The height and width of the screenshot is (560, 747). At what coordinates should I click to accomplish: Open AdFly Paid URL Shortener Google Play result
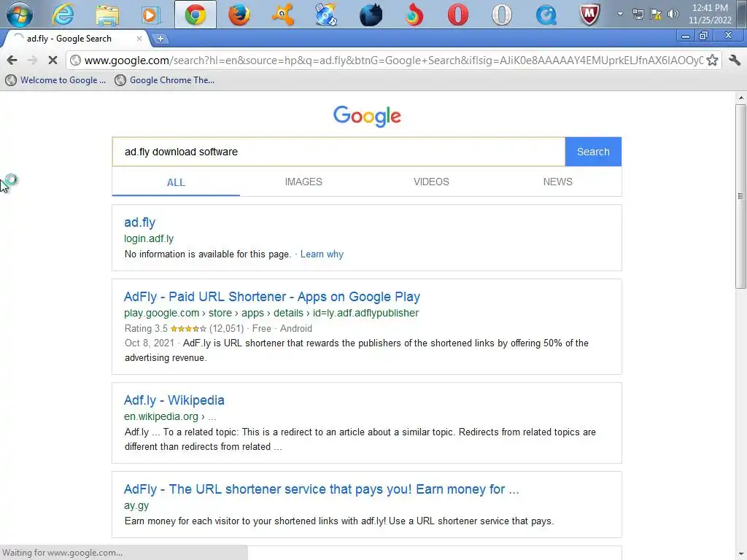[272, 297]
